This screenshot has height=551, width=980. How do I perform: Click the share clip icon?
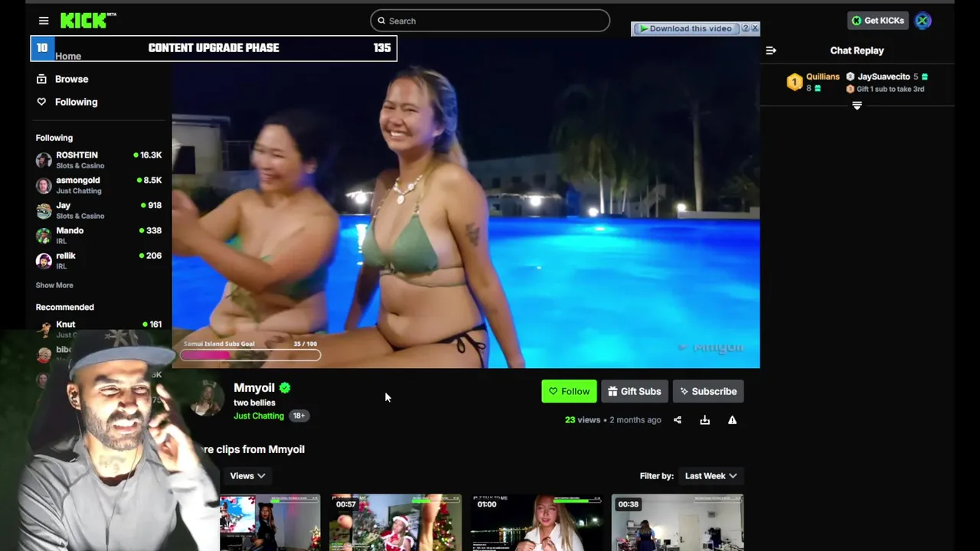click(x=677, y=420)
